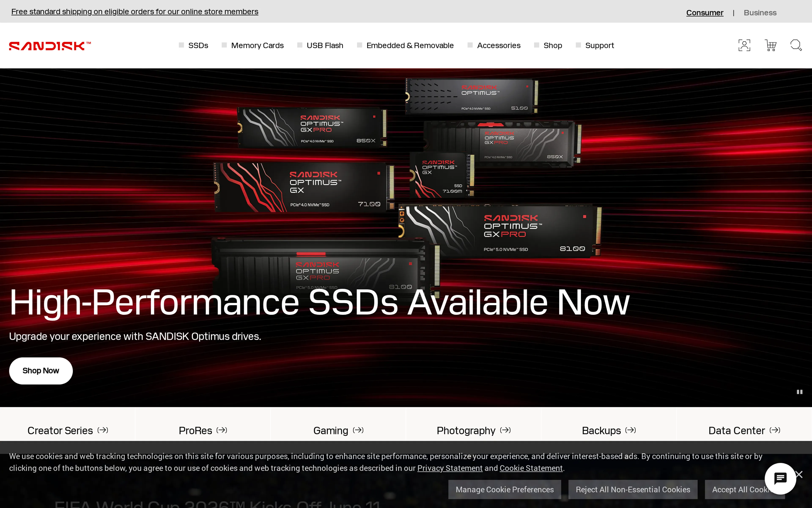Open the ProRes category

pyautogui.click(x=203, y=430)
